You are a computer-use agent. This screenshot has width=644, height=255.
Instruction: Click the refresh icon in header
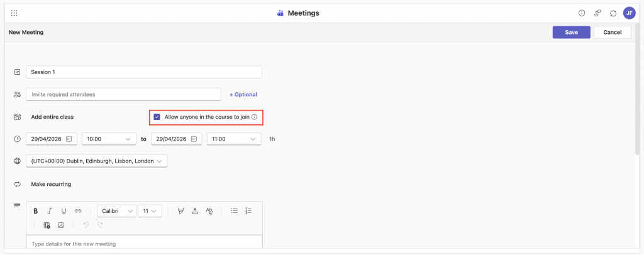[613, 13]
